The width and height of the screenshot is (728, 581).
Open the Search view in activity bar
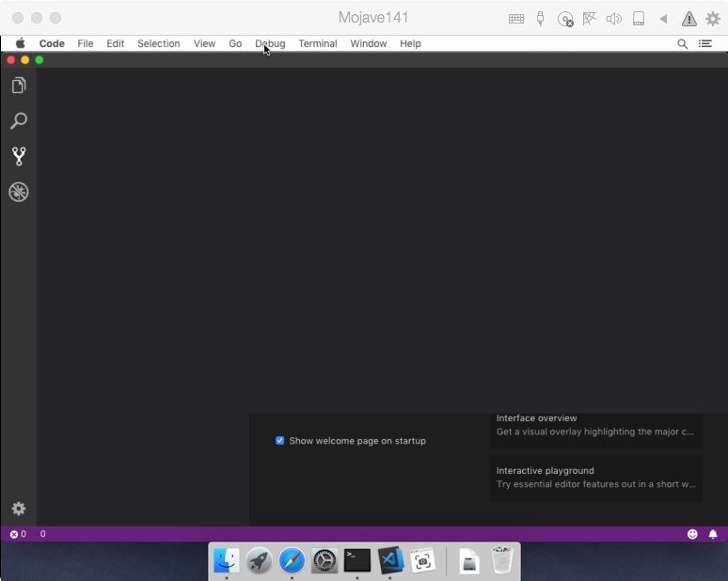click(x=19, y=120)
